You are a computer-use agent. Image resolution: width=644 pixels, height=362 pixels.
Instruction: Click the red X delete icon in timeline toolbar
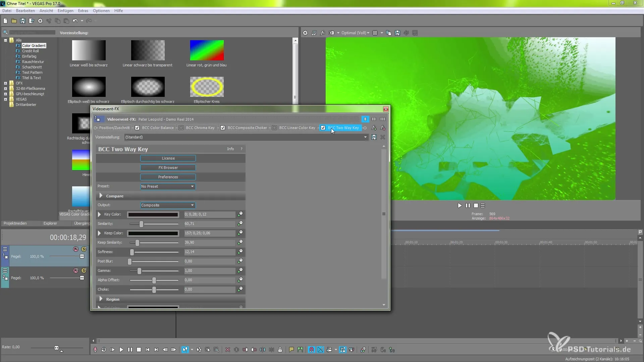228,350
